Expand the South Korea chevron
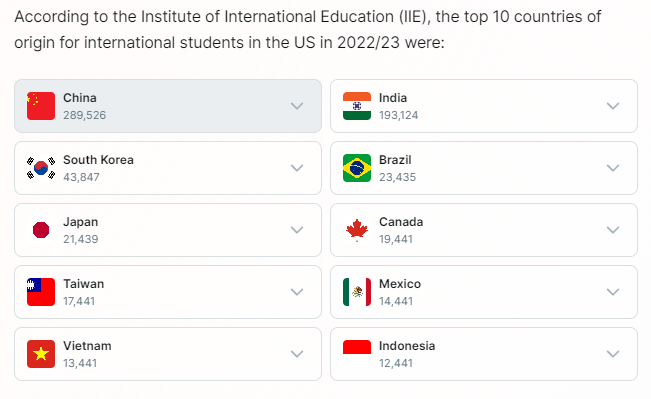 click(x=297, y=168)
